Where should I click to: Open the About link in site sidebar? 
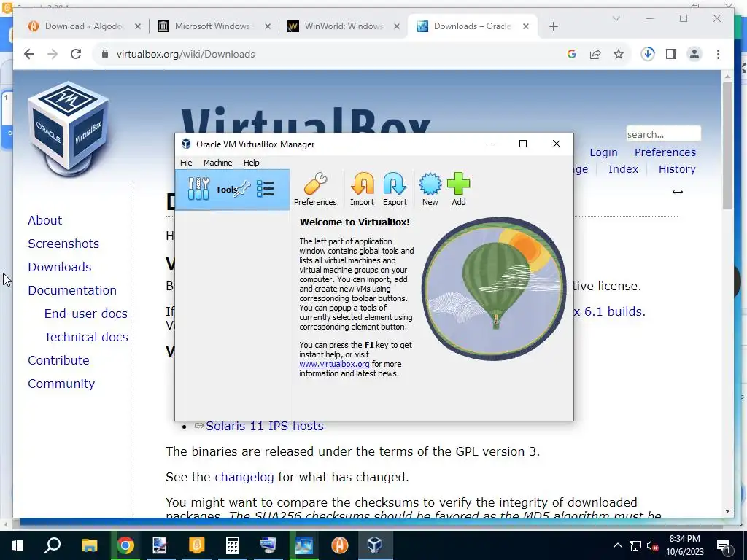point(44,220)
